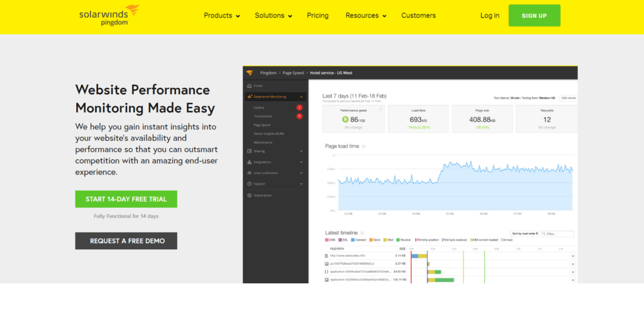The image size is (644, 319).
Task: Expand the Integrations section chevron
Action: [x=301, y=162]
